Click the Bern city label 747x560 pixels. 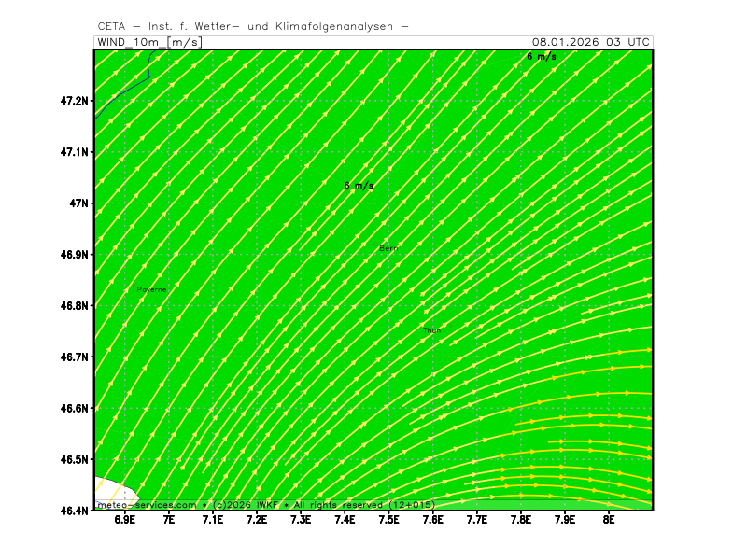(388, 248)
